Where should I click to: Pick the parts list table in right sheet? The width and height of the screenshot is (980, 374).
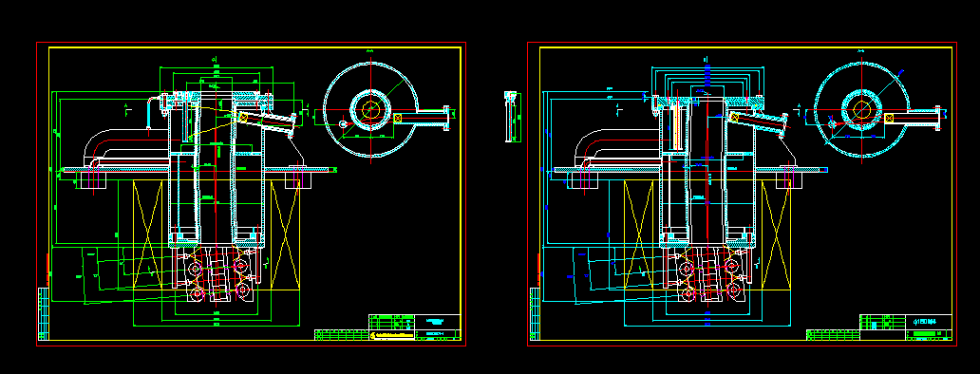tap(833, 335)
